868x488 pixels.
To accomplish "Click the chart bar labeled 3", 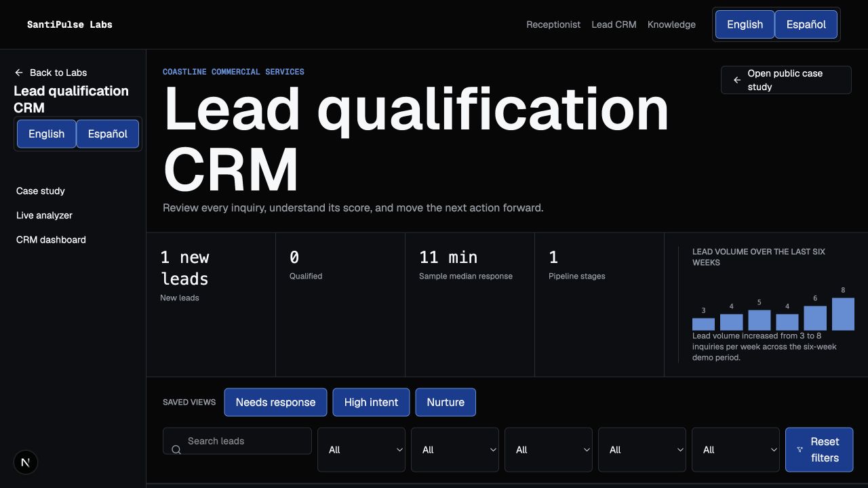I will (703, 324).
